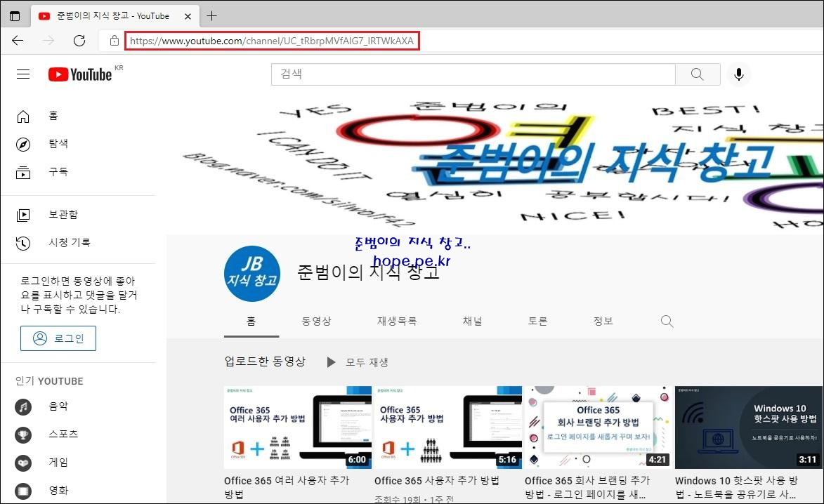Screen dimensions: 824x504
Task: Go to YouTube home via logo
Action: (x=80, y=74)
